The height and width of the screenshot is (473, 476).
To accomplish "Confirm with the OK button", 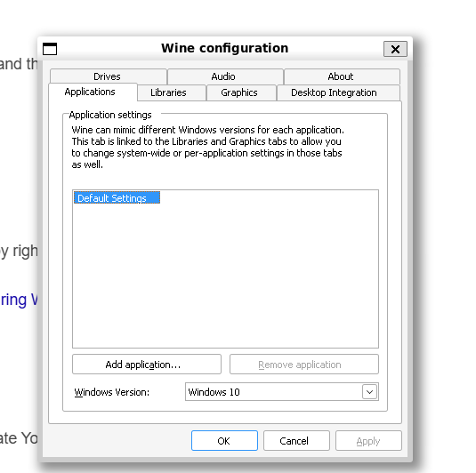I will [x=224, y=440].
